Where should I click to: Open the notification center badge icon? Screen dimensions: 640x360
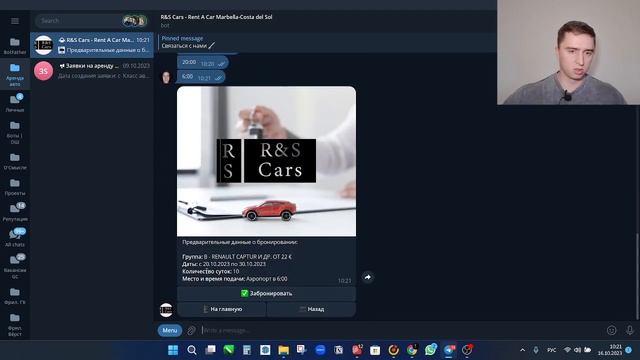629,350
